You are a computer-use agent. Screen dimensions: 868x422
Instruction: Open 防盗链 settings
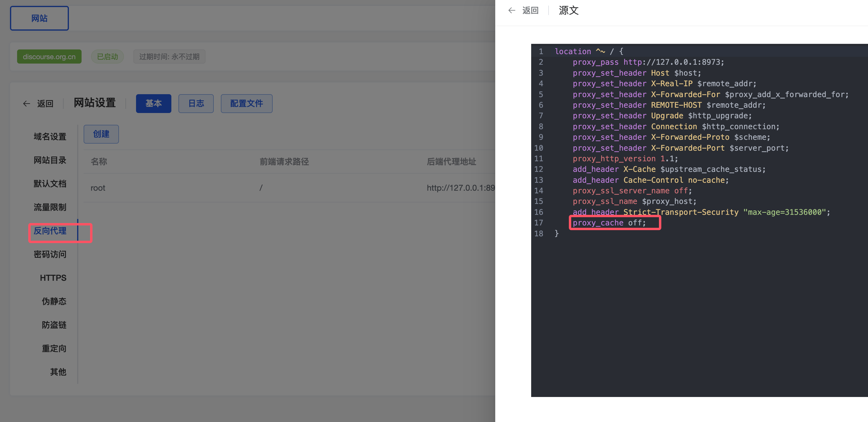tap(54, 325)
